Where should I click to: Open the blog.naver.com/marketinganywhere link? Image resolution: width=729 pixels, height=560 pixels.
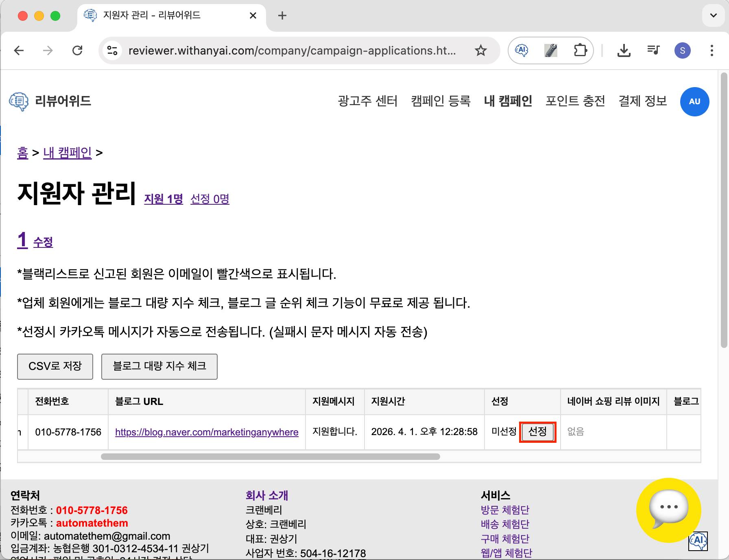click(x=207, y=432)
